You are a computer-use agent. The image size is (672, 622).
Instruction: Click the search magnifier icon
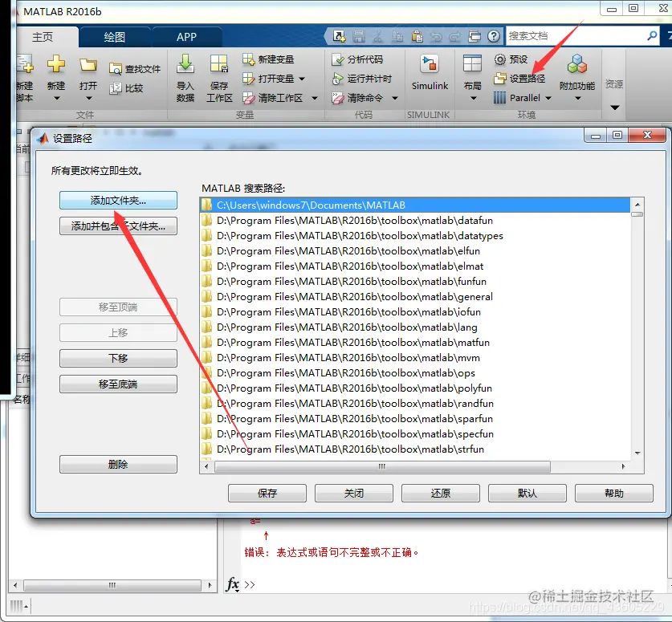click(x=652, y=35)
